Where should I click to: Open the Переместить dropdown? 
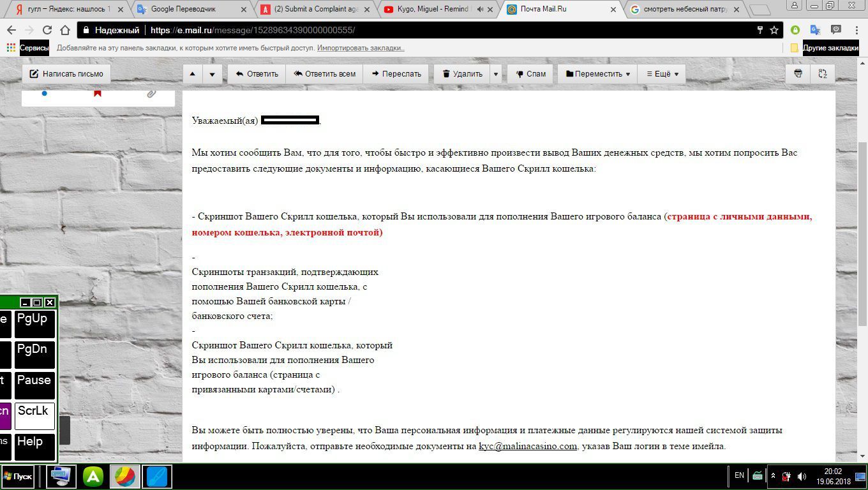[598, 74]
